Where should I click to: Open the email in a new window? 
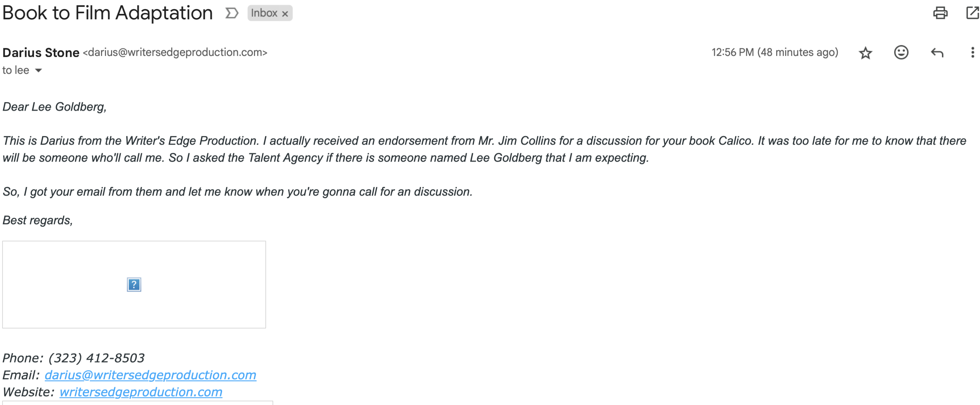coord(972,13)
